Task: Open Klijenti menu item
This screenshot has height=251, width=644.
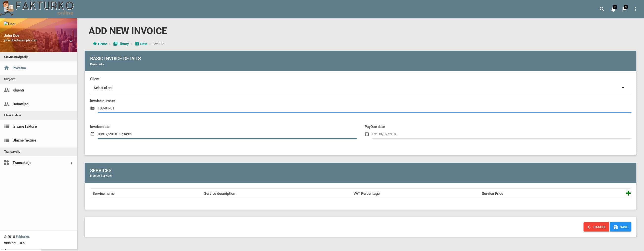Action: coord(39,90)
